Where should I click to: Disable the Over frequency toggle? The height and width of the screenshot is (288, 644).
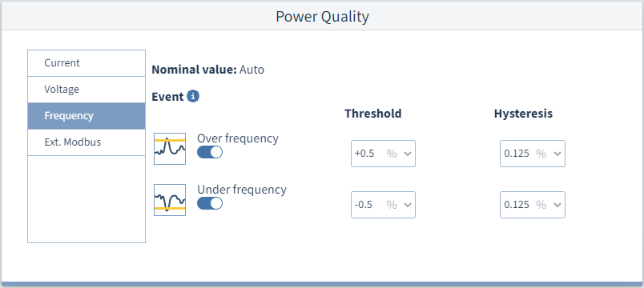pos(210,152)
